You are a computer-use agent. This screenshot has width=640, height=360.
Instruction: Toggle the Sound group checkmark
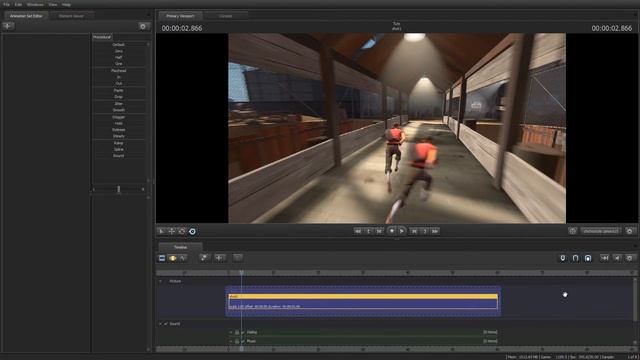(166, 324)
